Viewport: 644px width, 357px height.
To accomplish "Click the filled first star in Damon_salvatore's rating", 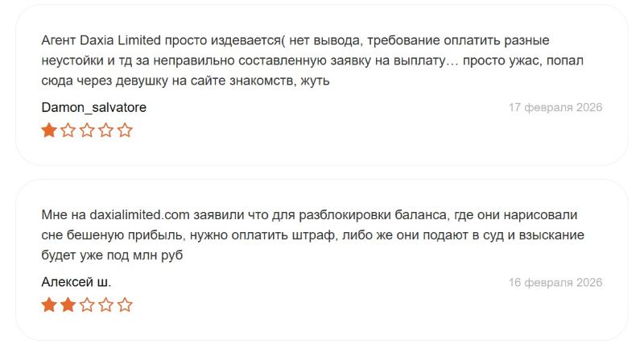I will point(49,130).
